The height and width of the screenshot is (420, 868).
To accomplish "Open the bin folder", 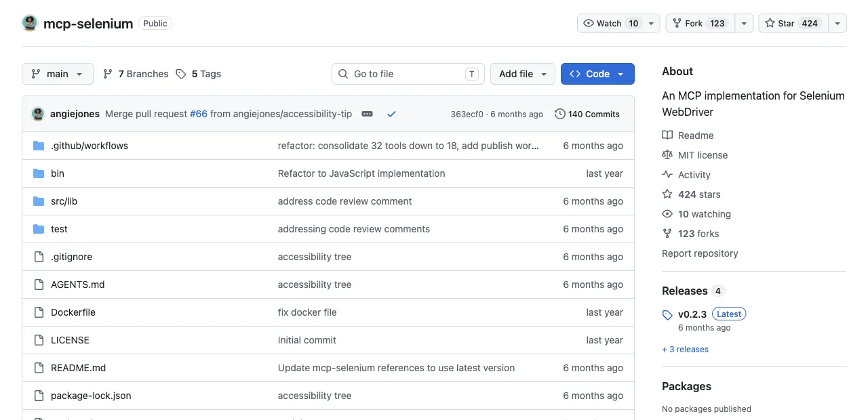I will coord(58,173).
